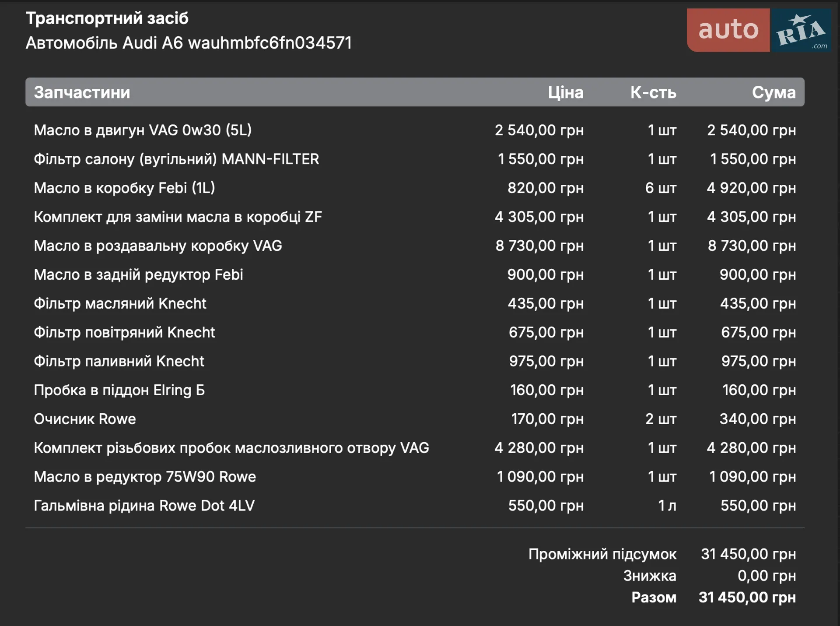Click the 'Проміжний підсумок' label
Screen dimensions: 840x626
[602, 554]
